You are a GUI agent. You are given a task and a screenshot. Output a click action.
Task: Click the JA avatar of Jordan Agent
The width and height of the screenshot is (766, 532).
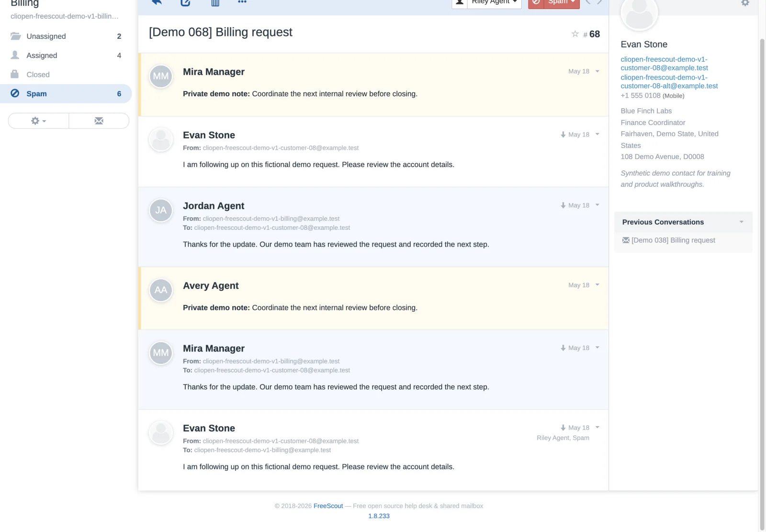(x=161, y=210)
